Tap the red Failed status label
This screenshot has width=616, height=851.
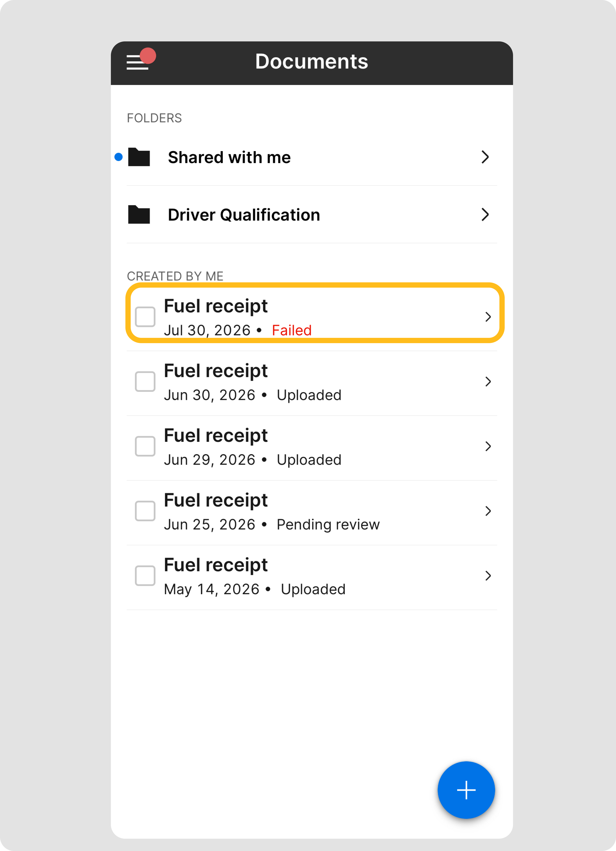(x=292, y=331)
